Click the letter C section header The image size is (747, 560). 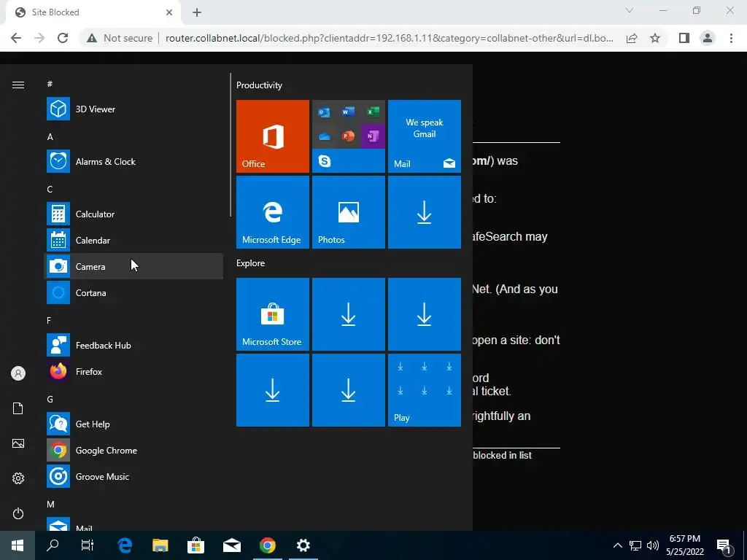(x=50, y=189)
